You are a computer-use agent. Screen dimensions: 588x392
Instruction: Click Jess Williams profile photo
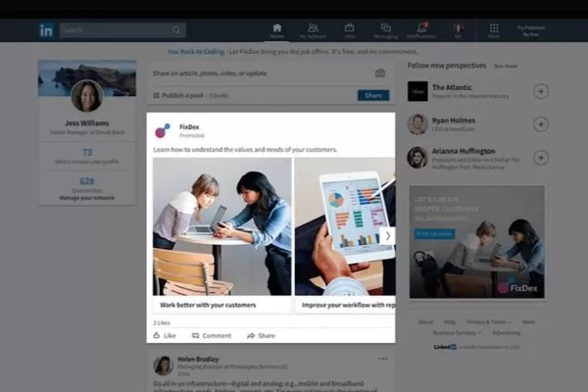pos(87,96)
